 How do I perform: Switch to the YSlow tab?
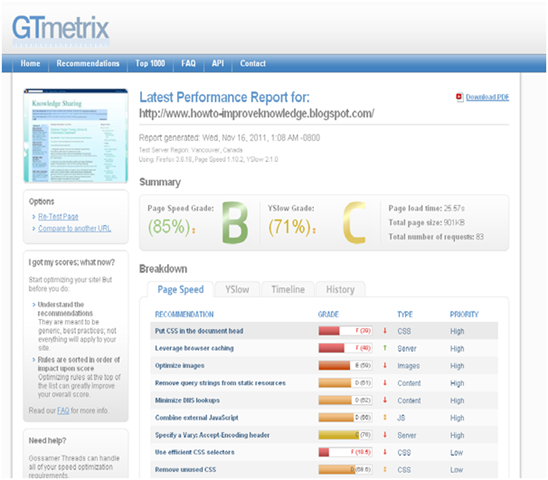point(237,289)
